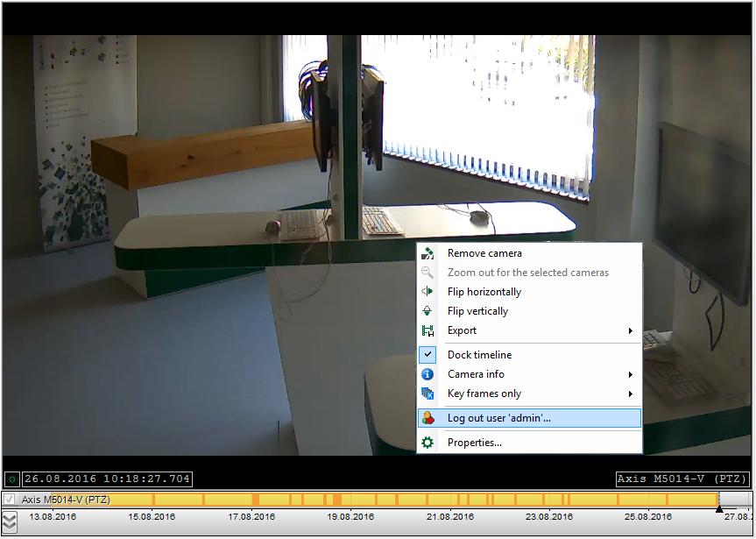Expand the Camera info submenu arrow
Screen dimensions: 756x539
(630, 374)
